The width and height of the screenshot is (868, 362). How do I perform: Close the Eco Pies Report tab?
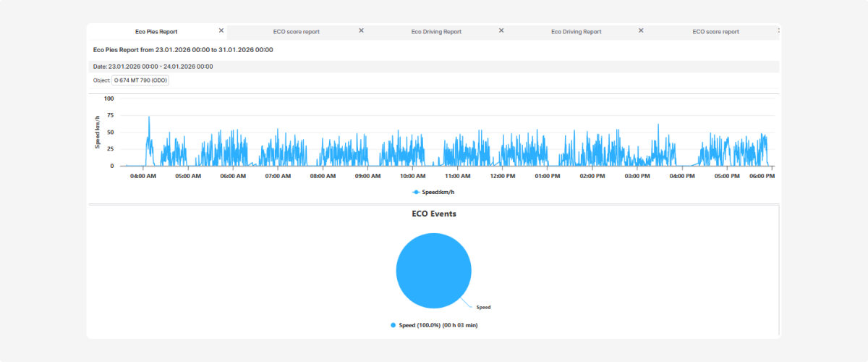pyautogui.click(x=221, y=30)
